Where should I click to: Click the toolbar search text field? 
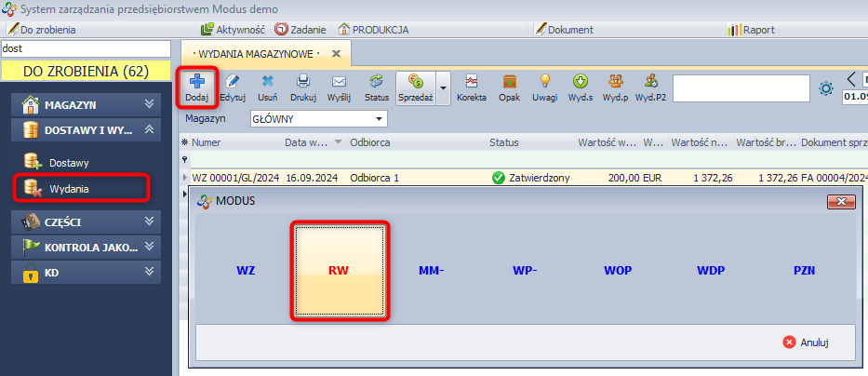click(741, 88)
